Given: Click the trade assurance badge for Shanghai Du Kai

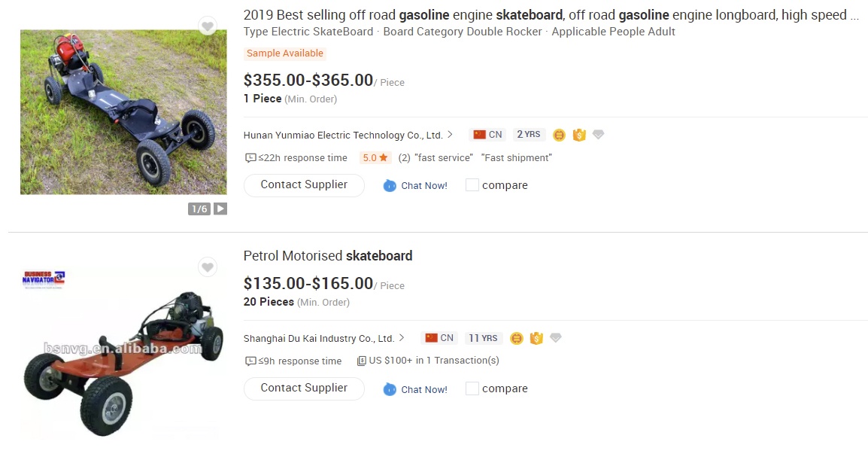Looking at the screenshot, I should 536,338.
